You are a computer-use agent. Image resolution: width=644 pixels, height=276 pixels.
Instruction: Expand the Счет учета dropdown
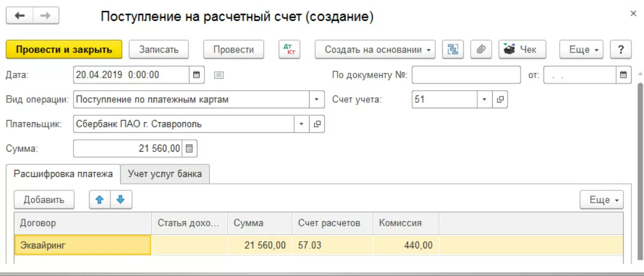pos(484,100)
